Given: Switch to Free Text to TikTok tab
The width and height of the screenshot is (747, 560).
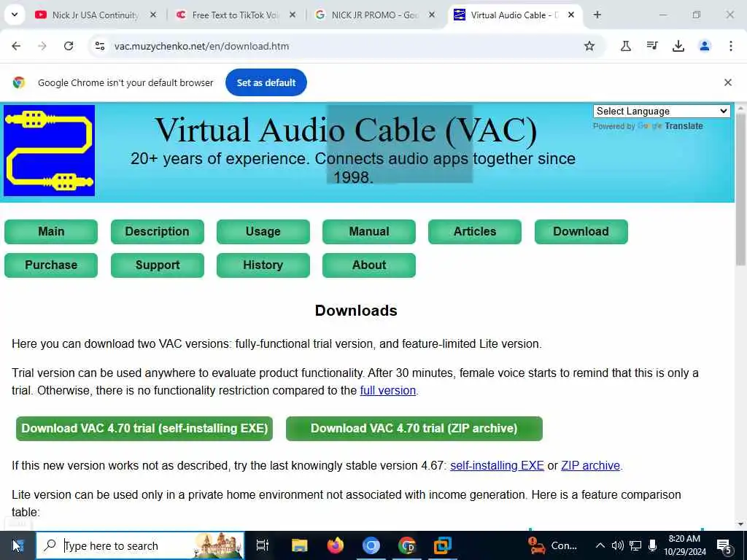Looking at the screenshot, I should tap(236, 15).
